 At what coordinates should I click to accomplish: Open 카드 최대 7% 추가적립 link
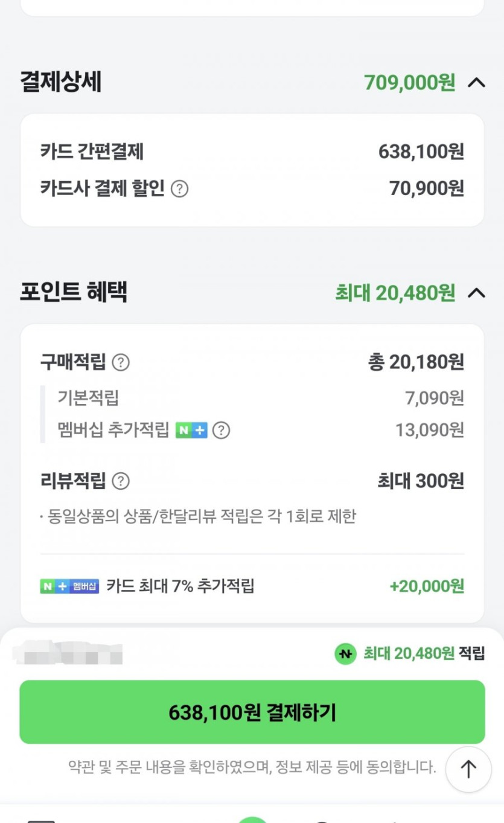tap(180, 586)
